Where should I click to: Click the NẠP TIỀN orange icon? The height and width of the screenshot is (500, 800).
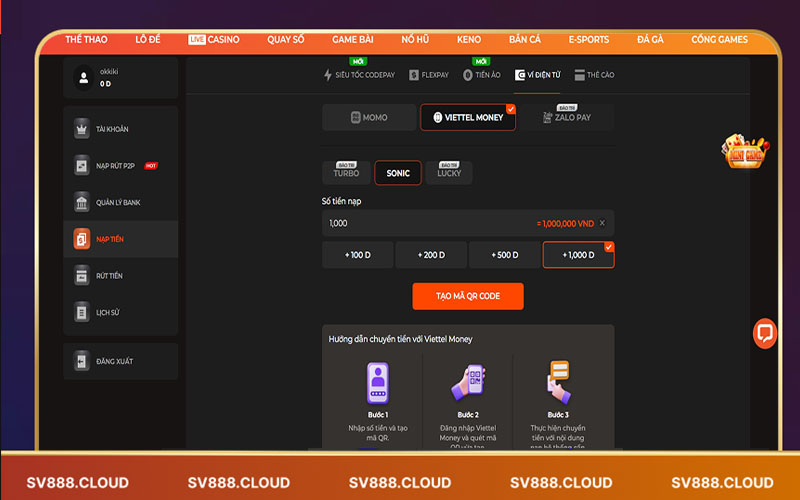[x=82, y=239]
